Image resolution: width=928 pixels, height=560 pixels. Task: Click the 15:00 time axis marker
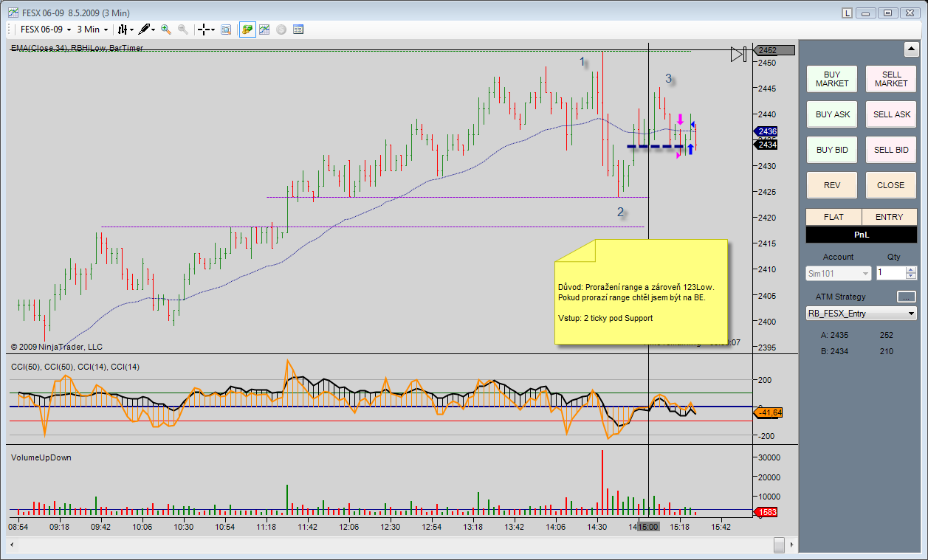click(648, 527)
